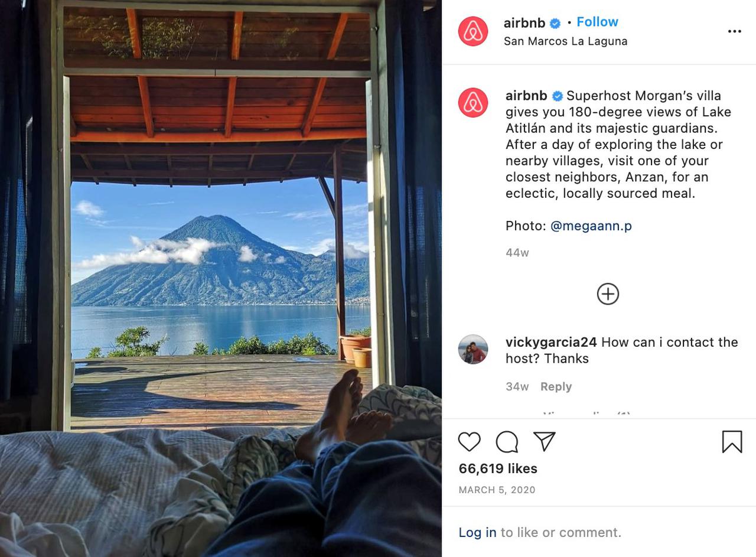Save the post with the bookmark icon

tap(732, 442)
